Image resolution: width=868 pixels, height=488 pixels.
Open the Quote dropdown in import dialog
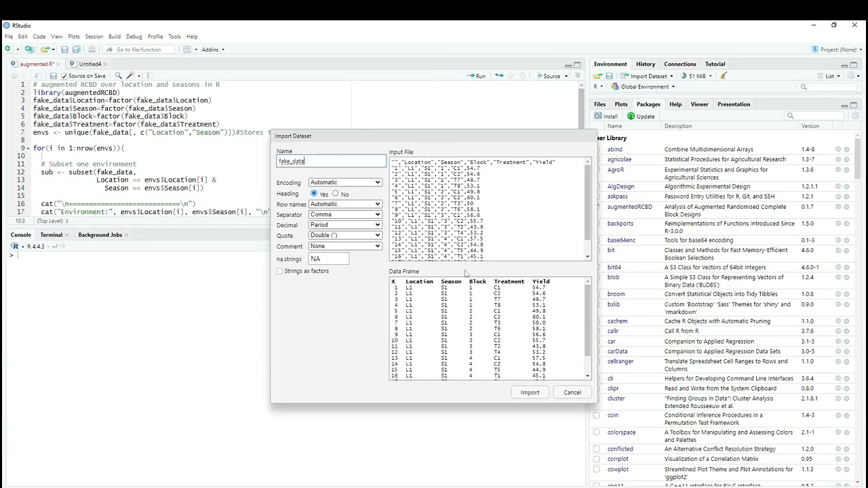coord(345,235)
